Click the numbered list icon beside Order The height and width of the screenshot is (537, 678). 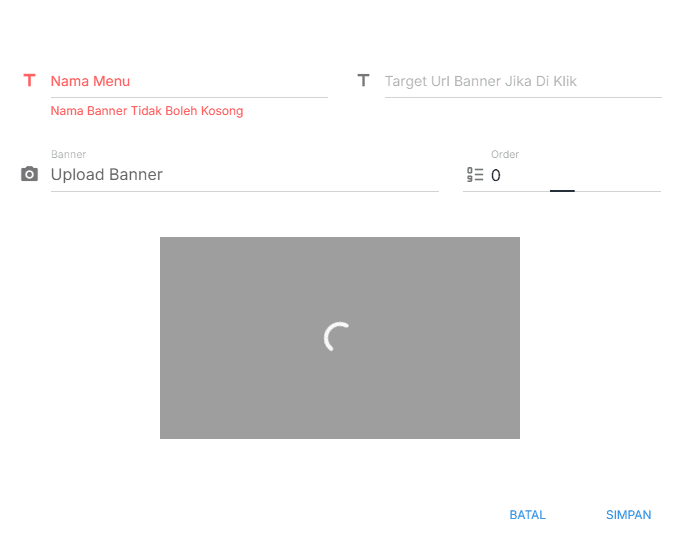click(475, 175)
